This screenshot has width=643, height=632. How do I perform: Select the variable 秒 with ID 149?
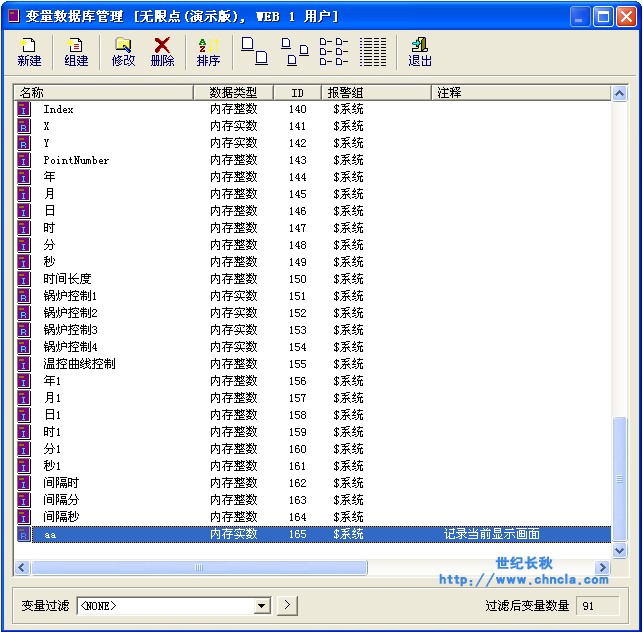click(x=49, y=262)
